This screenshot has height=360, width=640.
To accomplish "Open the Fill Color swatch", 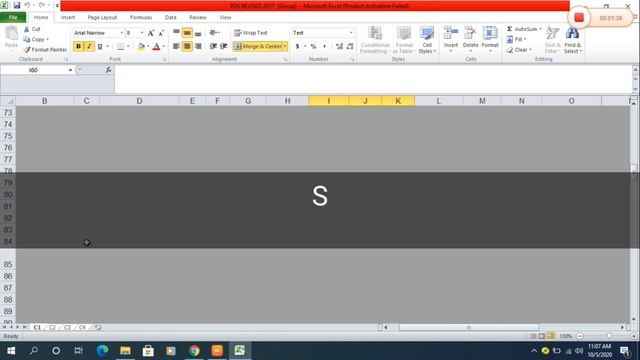I will 141,47.
